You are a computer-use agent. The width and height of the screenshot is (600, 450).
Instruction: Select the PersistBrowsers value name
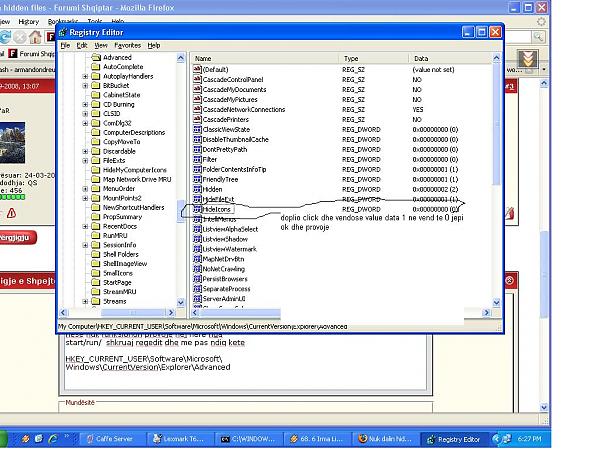(225, 279)
